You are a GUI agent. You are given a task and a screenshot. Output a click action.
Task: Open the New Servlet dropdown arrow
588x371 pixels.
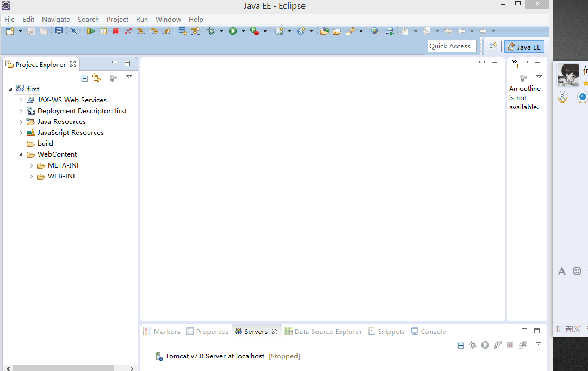click(x=311, y=31)
